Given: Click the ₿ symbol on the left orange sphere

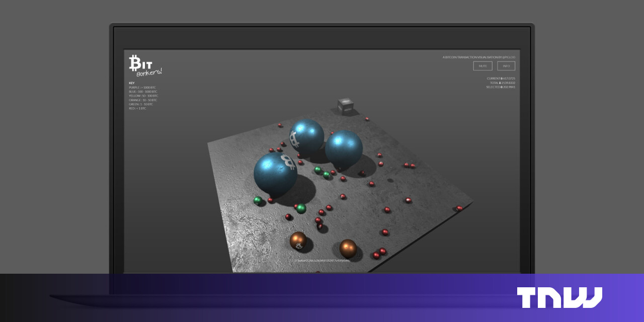Looking at the screenshot, I should click(299, 247).
